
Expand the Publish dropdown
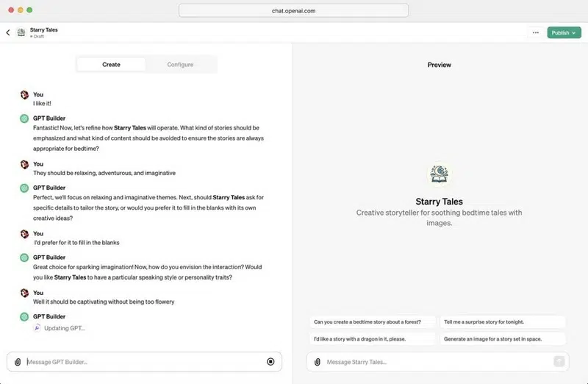point(564,32)
